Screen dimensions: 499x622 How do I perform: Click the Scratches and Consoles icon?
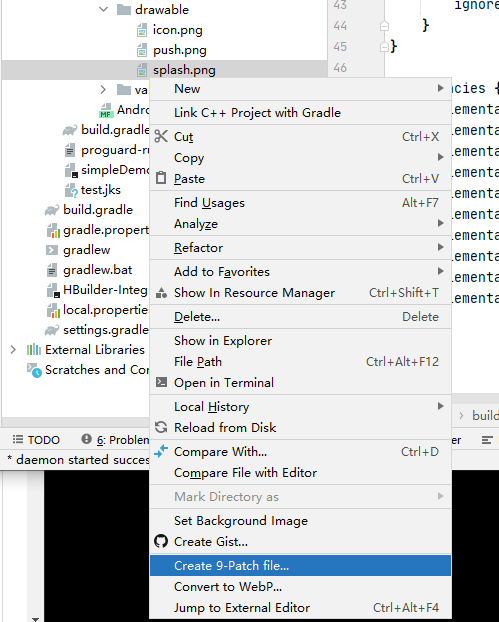click(34, 370)
